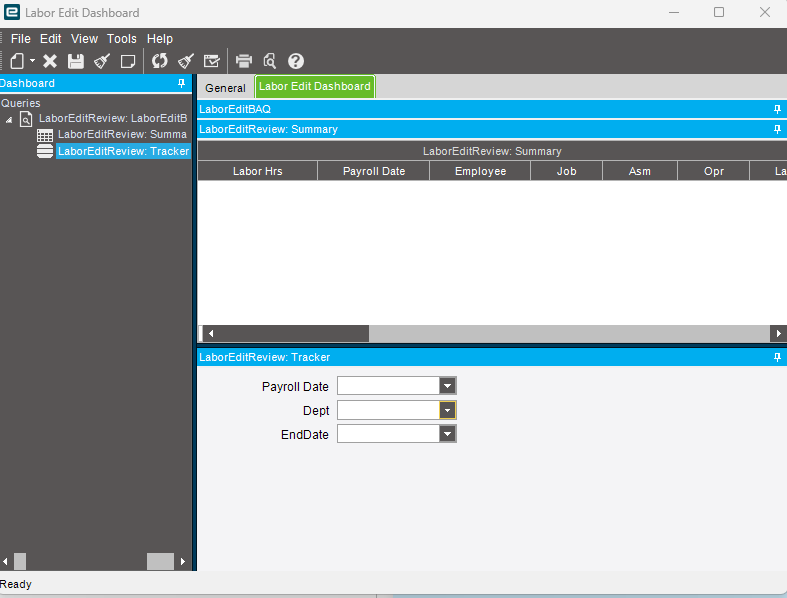Click the LaborEditBAQ panel header
The width and height of the screenshot is (787, 598).
[492, 109]
